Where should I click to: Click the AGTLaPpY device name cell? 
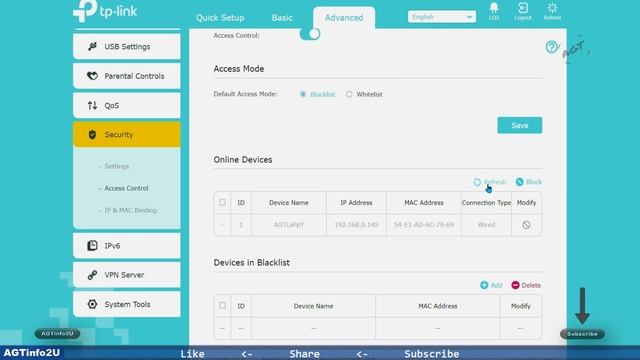tap(289, 225)
